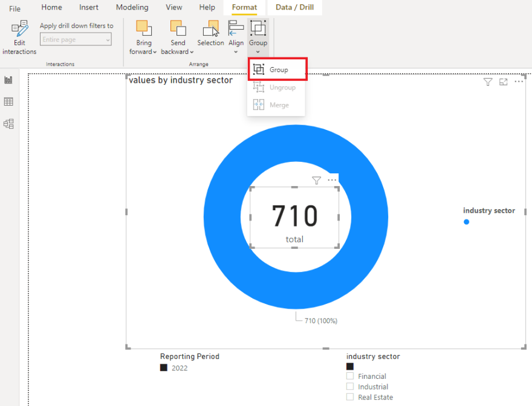This screenshot has height=406, width=532.
Task: Switch to Data table view in sidebar
Action: [x=8, y=101]
